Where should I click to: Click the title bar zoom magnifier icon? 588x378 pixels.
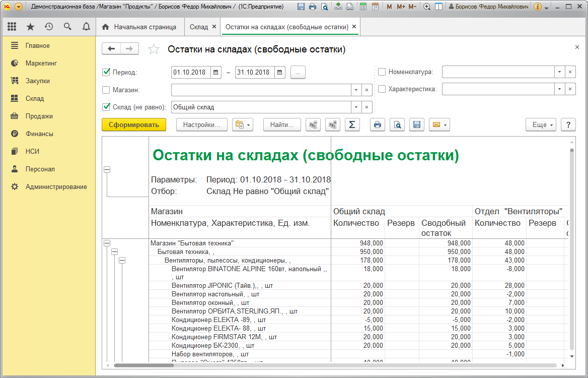(427, 7)
